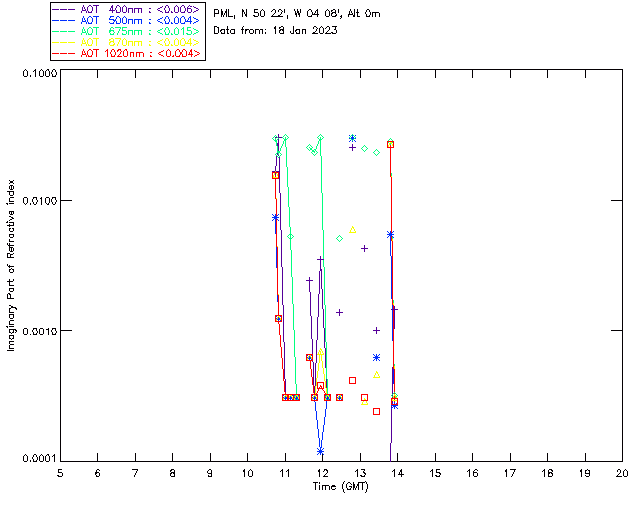
Task: Click the x-axis tick label 7
Action: coord(135,474)
